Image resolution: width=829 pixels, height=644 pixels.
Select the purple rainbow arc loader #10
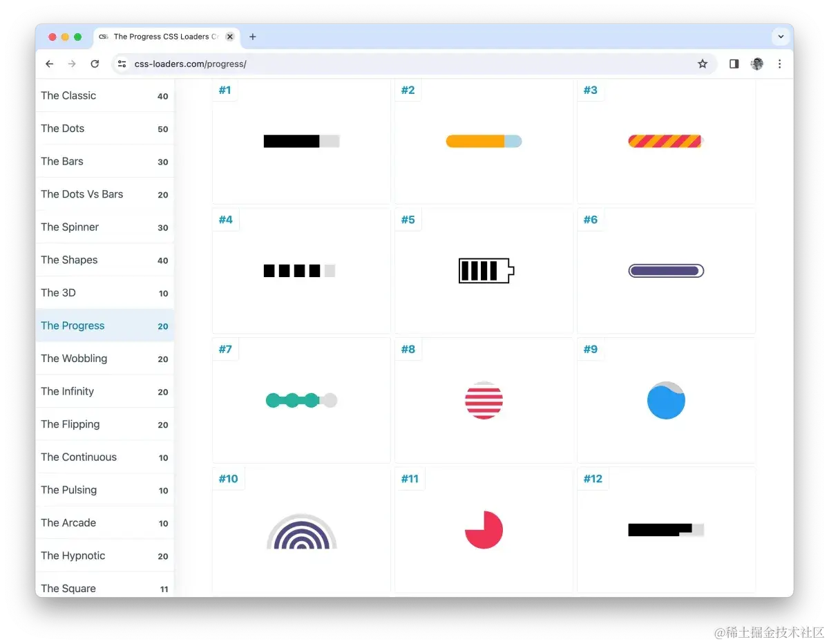click(301, 531)
